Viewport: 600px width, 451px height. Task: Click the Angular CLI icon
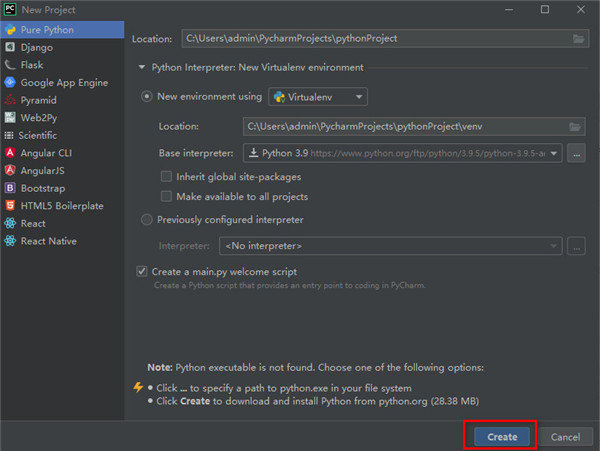(x=10, y=153)
